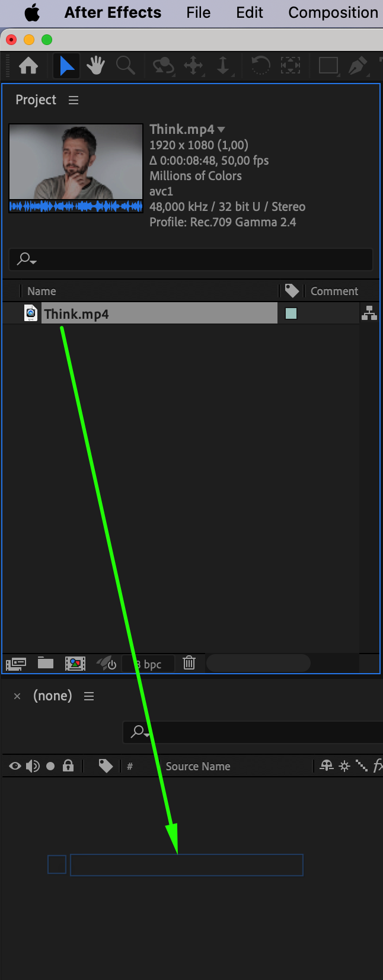
Task: Toggle the lock column header
Action: coord(68,766)
